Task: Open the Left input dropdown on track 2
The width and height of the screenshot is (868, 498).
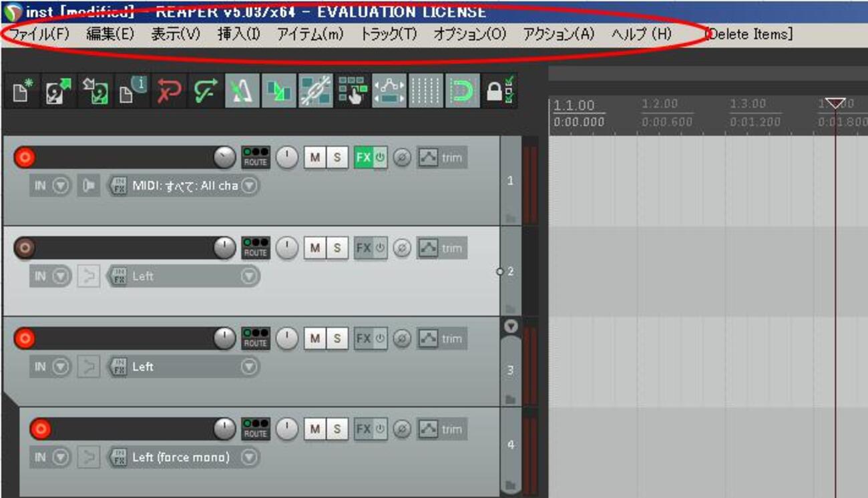Action: [249, 276]
